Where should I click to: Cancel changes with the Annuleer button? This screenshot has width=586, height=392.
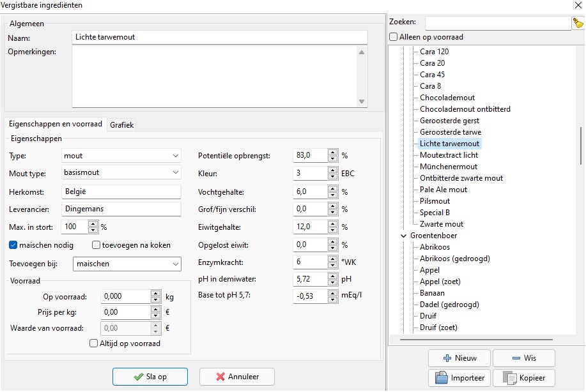(x=237, y=377)
